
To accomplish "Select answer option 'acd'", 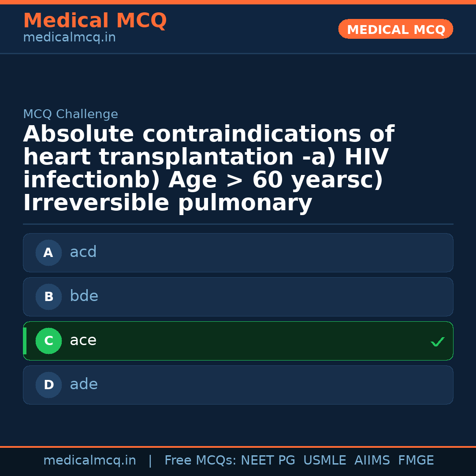I will 238,253.
